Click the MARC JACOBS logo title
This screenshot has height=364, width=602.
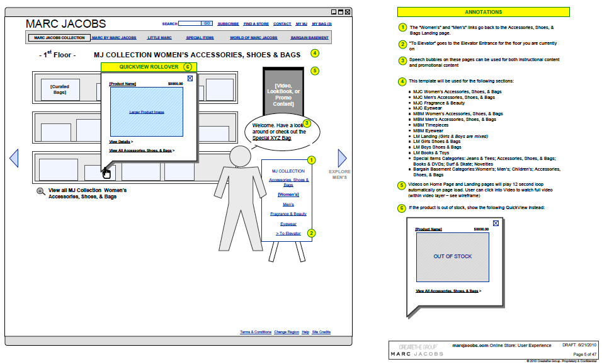point(65,24)
